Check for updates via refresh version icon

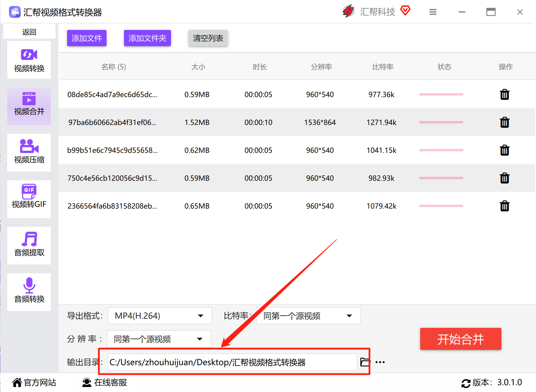point(466,383)
